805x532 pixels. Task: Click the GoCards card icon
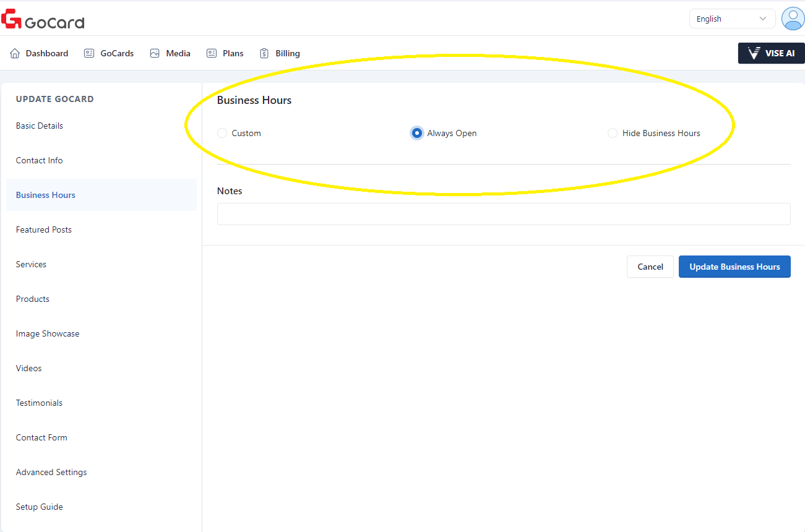[89, 54]
